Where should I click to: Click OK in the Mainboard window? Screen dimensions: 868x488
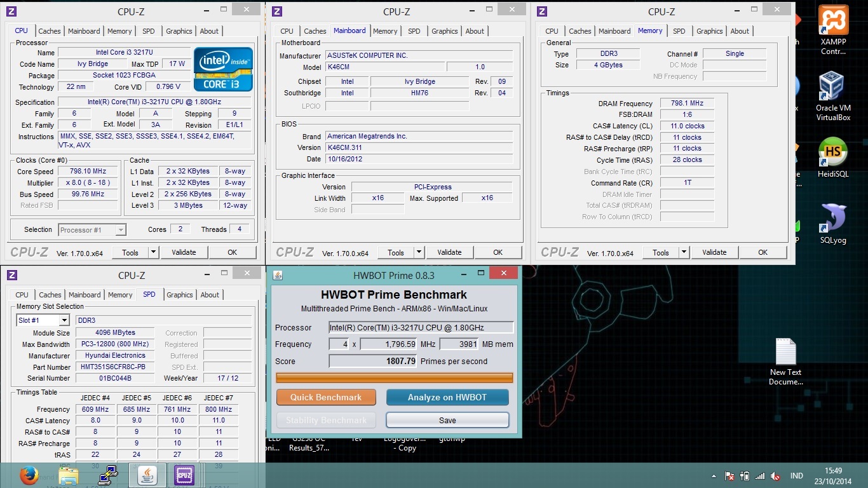[498, 252]
